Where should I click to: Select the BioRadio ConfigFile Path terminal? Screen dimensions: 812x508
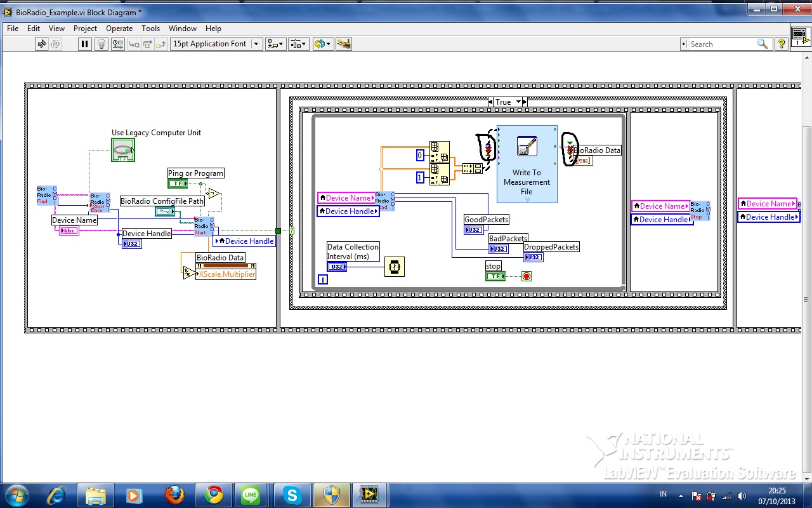(165, 211)
